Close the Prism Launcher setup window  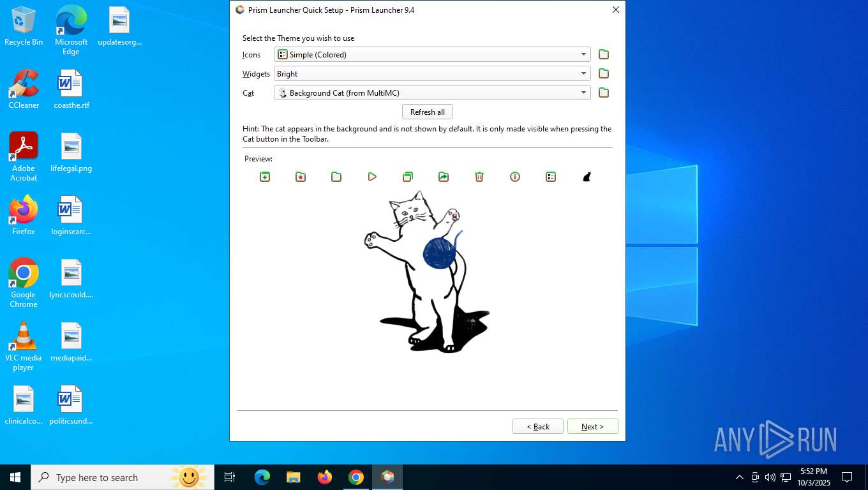(616, 10)
